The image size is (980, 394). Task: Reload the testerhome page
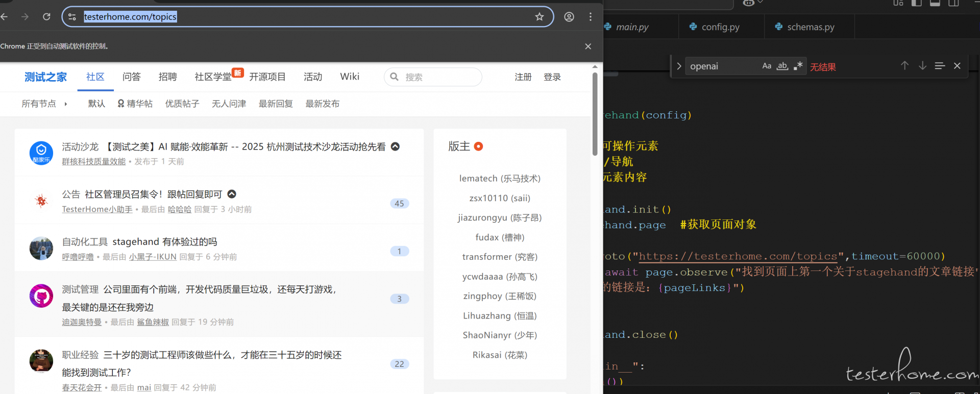point(46,17)
